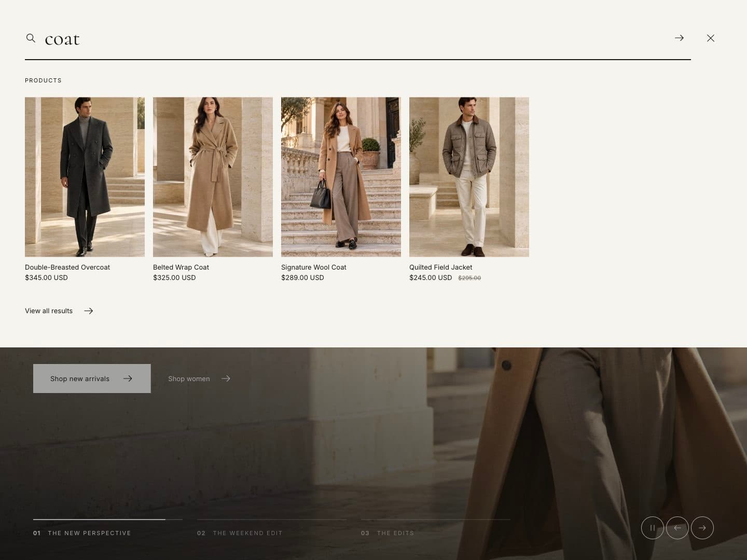The width and height of the screenshot is (747, 560).
Task: Click the Double-Breasted Overcoat title link
Action: click(x=67, y=267)
